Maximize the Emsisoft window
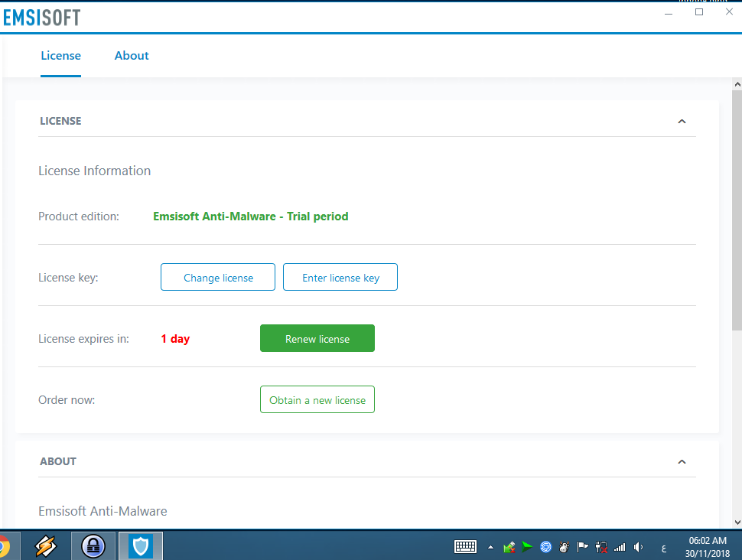Screen dimensions: 742x560 point(699,12)
